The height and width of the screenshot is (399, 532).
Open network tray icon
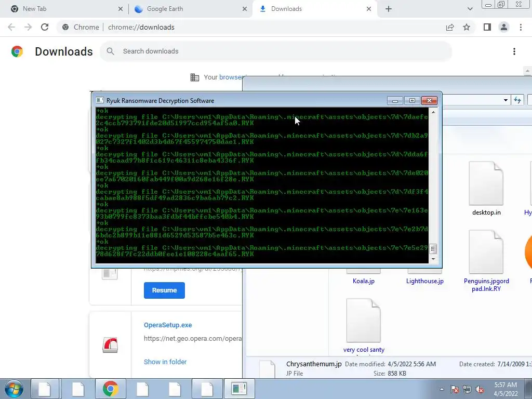coord(467,389)
